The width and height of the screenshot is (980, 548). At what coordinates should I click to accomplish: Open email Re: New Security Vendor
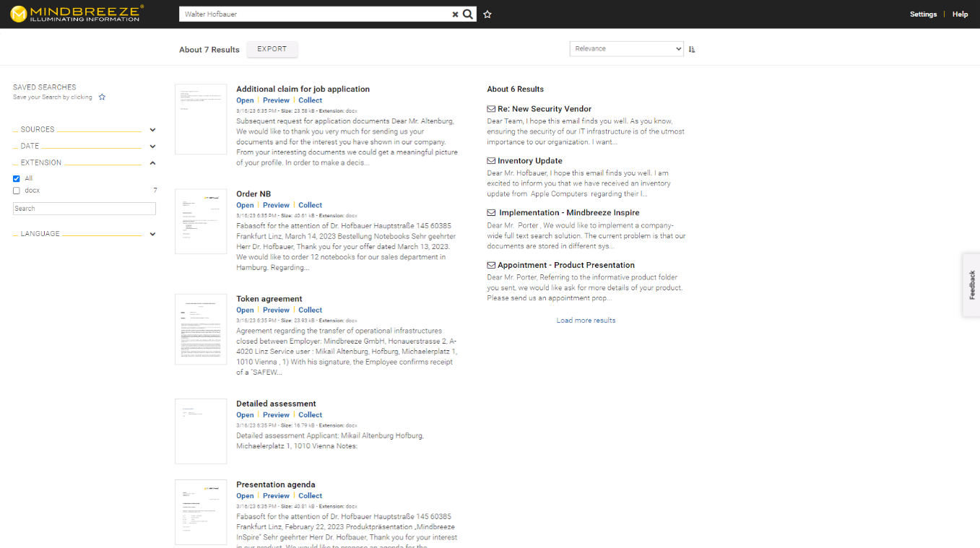545,109
